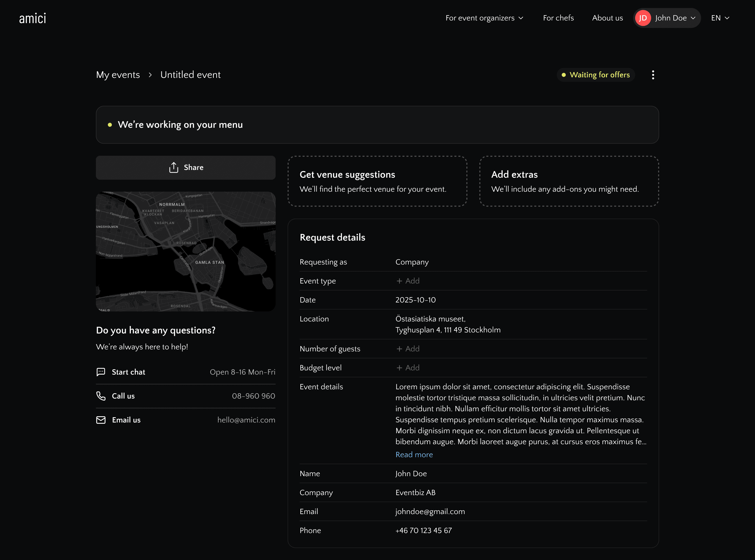Click the phone handset icon

click(101, 396)
